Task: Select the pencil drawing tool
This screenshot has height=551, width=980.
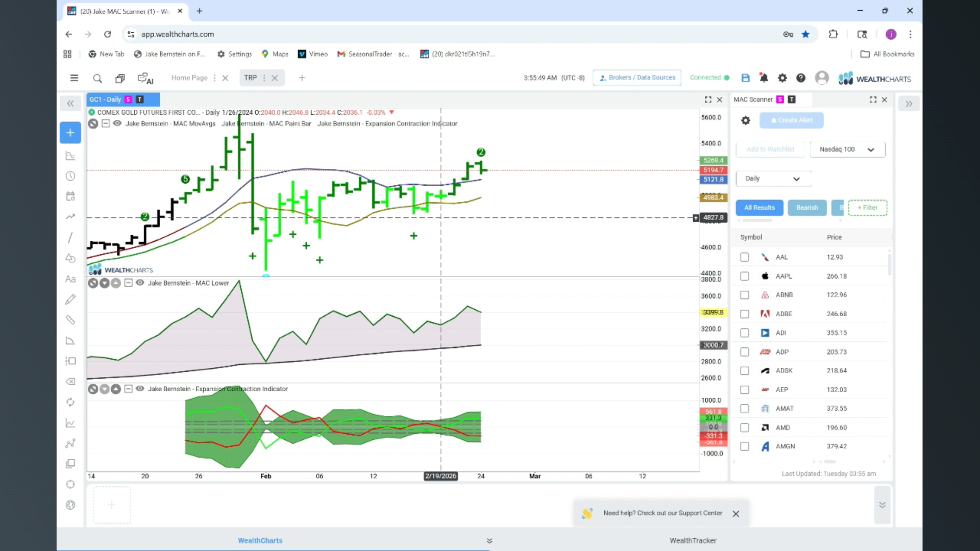Action: [x=70, y=299]
